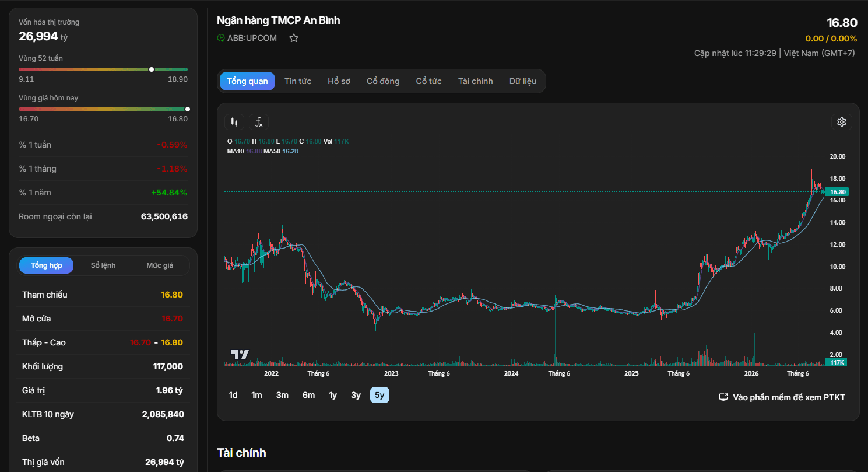Set chart range to 1m
Image resolution: width=868 pixels, height=472 pixels.
click(x=256, y=395)
